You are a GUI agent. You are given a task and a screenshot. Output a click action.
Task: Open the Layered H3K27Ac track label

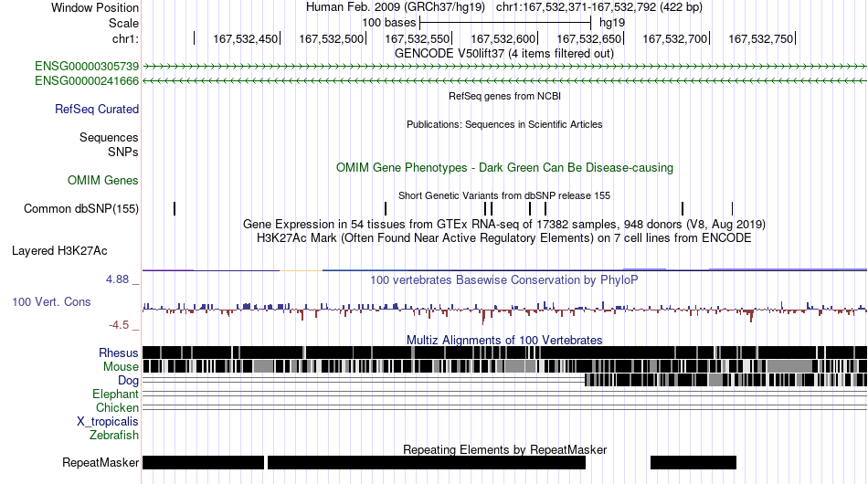pyautogui.click(x=59, y=250)
